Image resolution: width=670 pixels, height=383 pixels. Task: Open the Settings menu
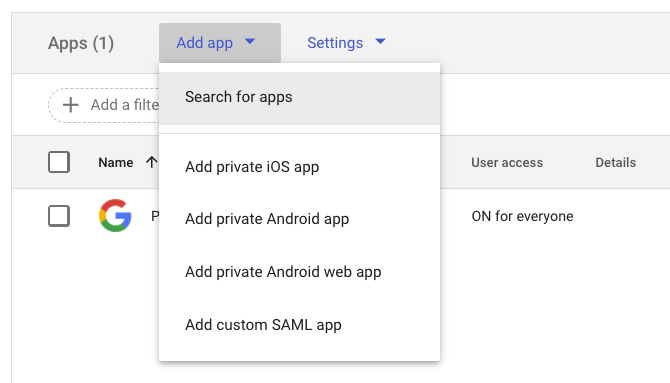tap(346, 43)
